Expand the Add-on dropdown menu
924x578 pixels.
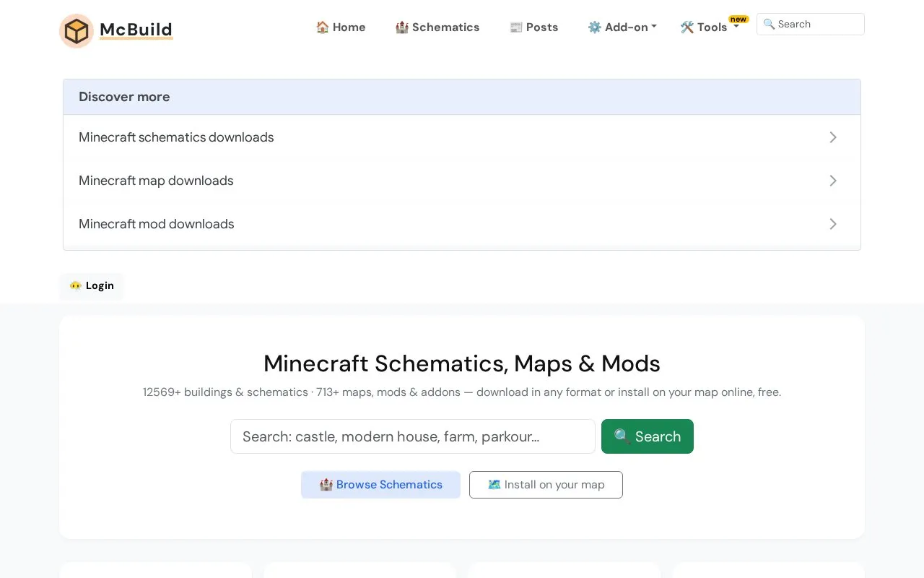(622, 27)
